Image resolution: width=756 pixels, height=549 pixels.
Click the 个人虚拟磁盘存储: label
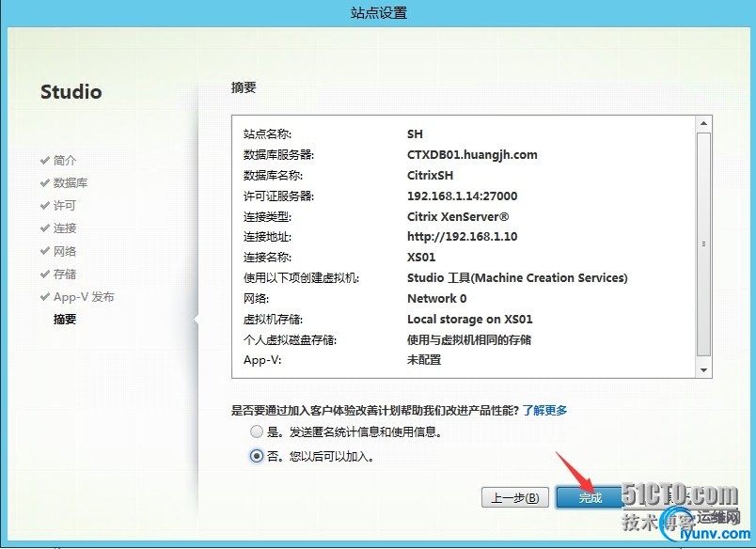290,339
